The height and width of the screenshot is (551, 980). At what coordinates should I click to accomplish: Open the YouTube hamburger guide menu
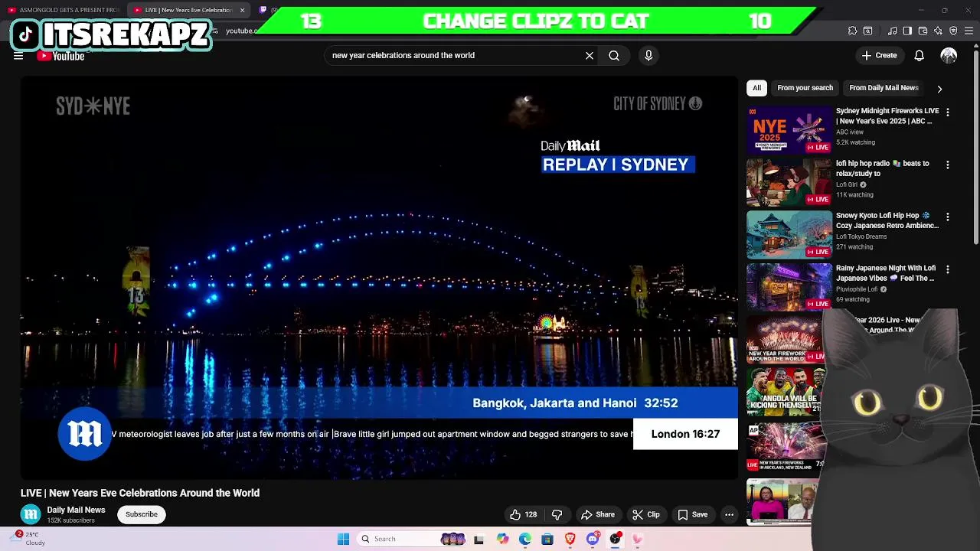coord(18,56)
